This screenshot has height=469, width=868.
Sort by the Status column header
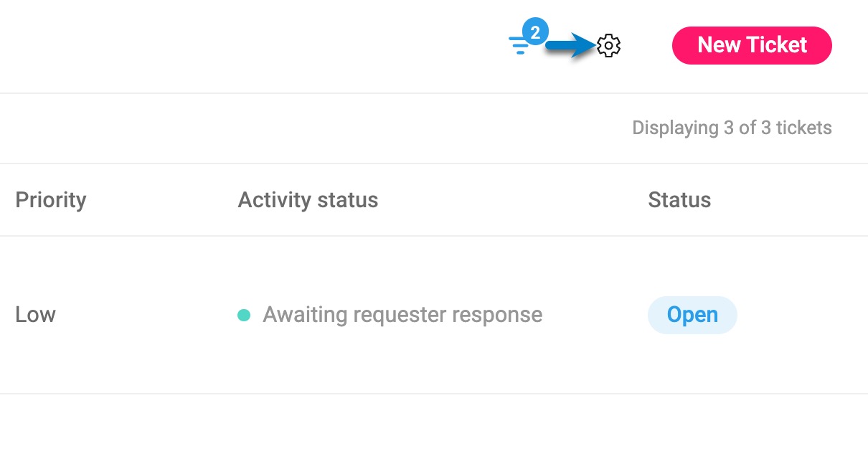click(679, 199)
